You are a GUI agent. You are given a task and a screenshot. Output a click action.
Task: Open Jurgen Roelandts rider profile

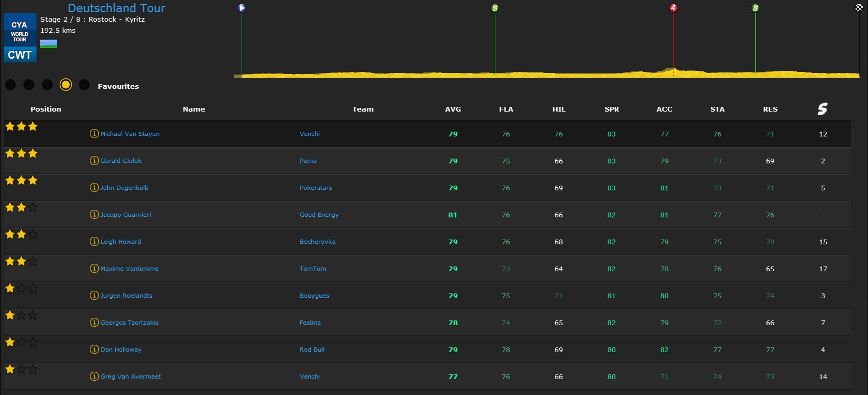[x=126, y=296]
